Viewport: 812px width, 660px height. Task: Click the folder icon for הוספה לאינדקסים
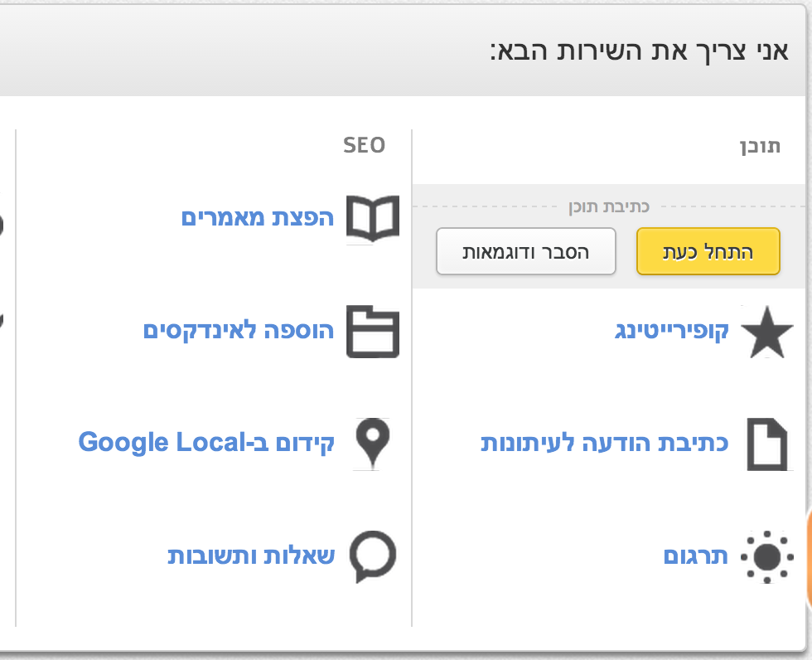[373, 332]
